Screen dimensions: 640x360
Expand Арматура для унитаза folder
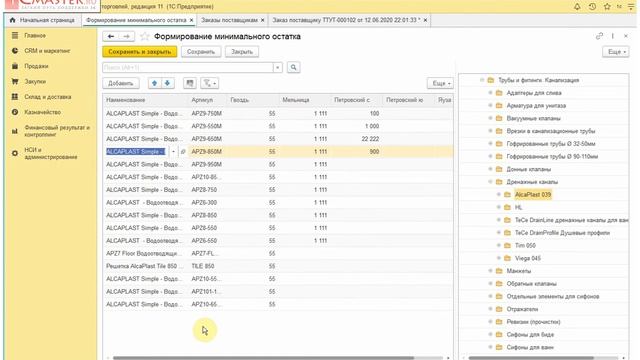[x=490, y=105]
